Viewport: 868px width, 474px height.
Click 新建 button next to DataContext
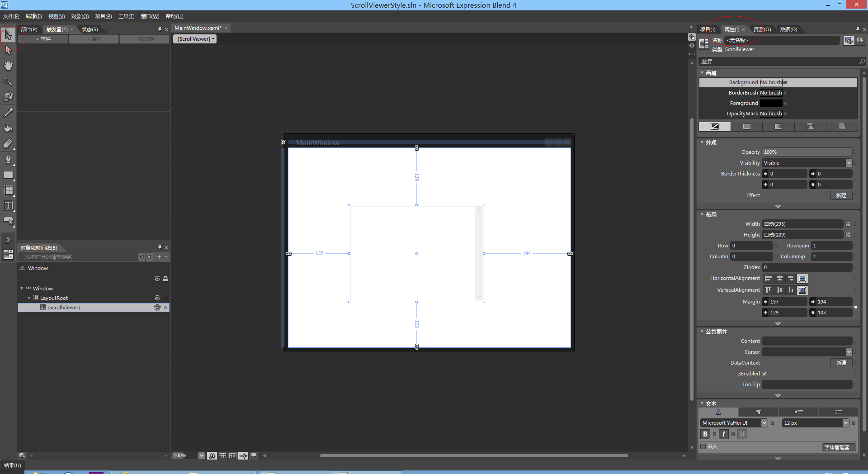click(841, 363)
